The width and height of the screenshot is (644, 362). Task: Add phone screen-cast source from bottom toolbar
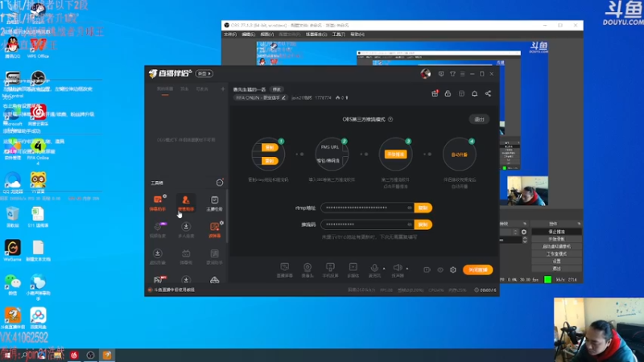point(330,270)
